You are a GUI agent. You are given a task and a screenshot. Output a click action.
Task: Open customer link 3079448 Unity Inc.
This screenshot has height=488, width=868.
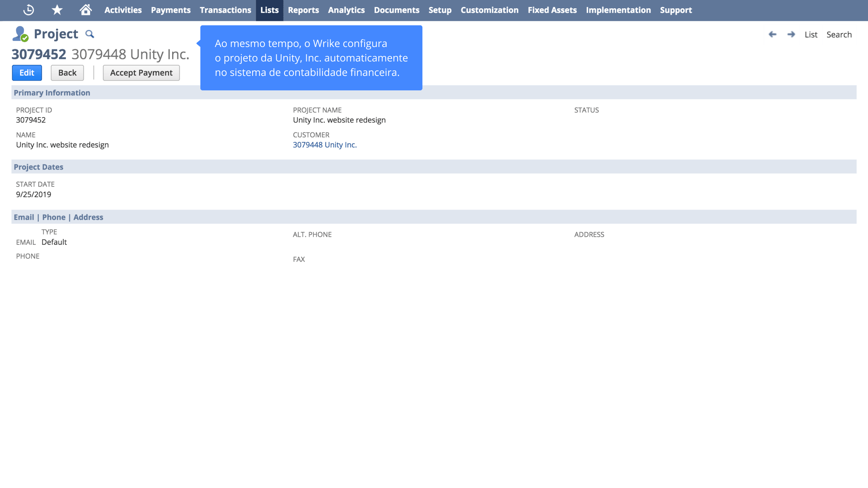pyautogui.click(x=325, y=145)
